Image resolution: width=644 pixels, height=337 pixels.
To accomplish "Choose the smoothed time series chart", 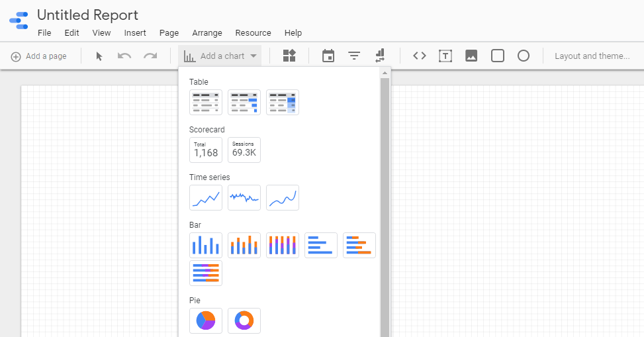I will [x=283, y=198].
